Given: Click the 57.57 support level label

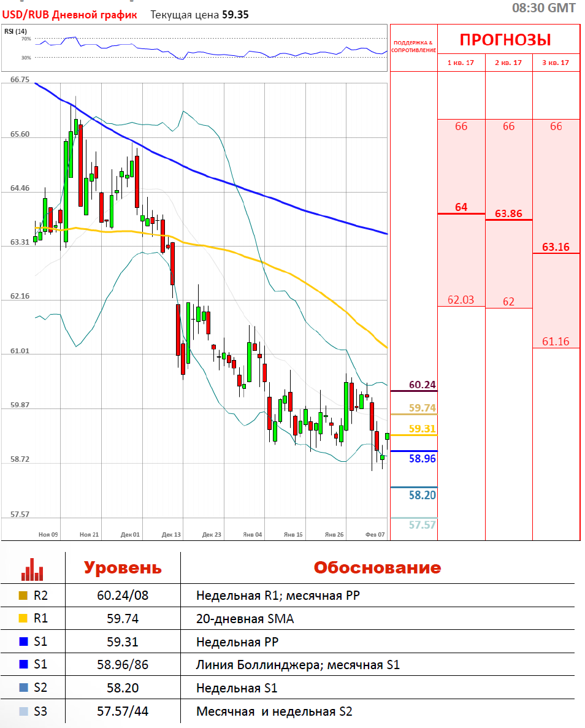Looking at the screenshot, I should click(422, 525).
